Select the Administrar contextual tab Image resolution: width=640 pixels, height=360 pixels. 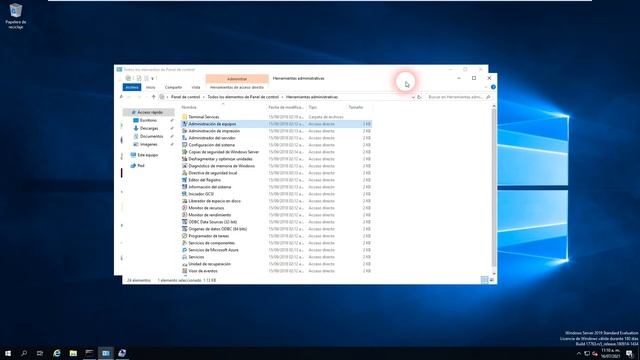click(x=237, y=79)
